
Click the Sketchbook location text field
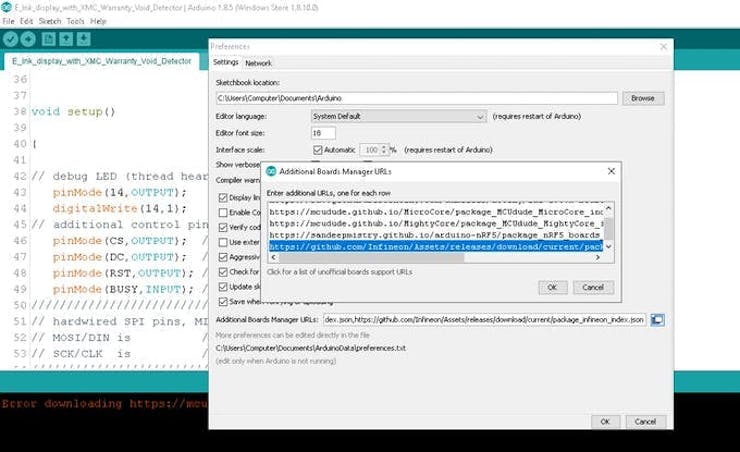pyautogui.click(x=417, y=98)
